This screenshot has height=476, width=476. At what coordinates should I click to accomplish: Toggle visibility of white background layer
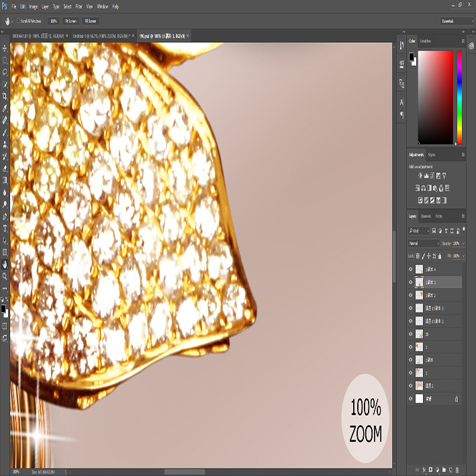click(x=411, y=399)
